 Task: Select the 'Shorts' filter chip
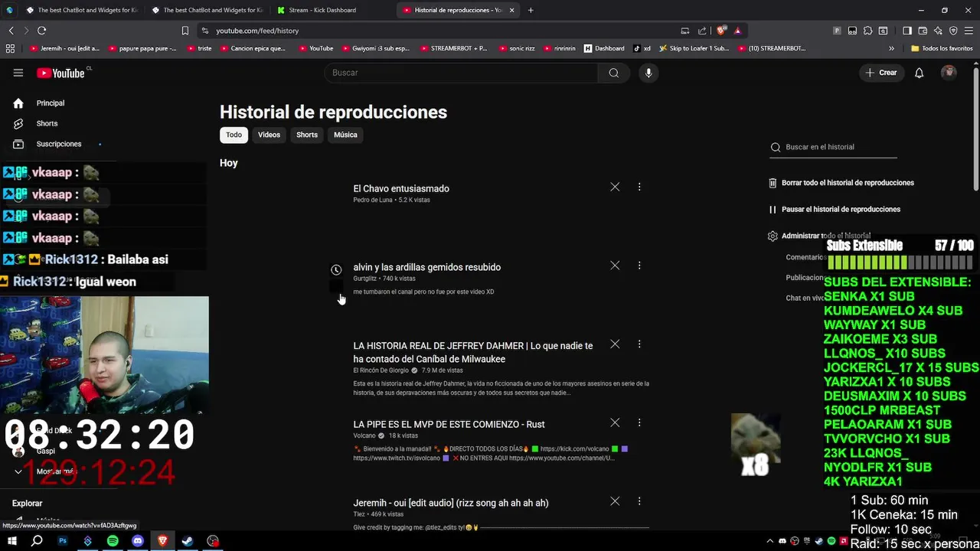coord(307,135)
